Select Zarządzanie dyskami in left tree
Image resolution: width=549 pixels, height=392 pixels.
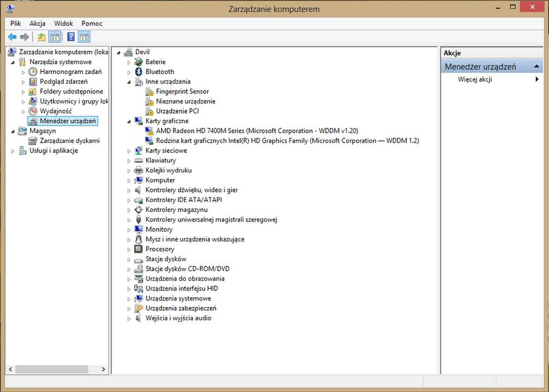(x=70, y=141)
